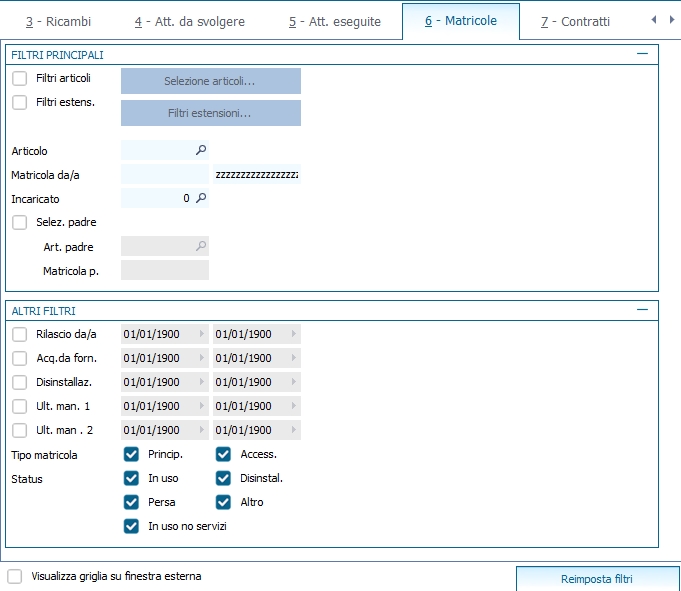Switch to 5 - Att. eseguite tab
Screen dimensions: 681x591
click(x=334, y=21)
